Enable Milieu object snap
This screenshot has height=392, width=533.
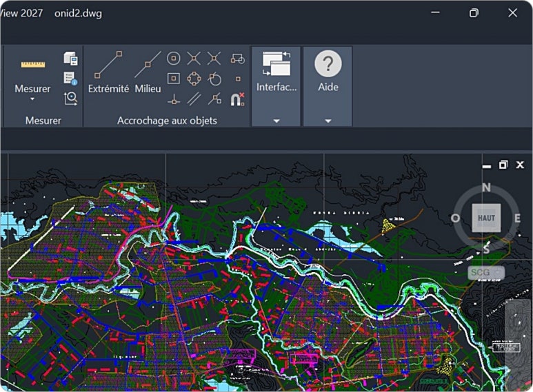pos(148,73)
